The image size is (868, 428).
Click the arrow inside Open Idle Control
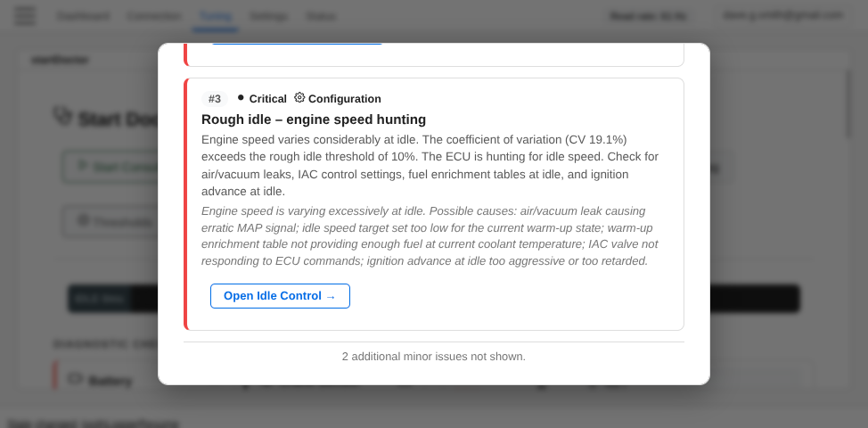[331, 297]
